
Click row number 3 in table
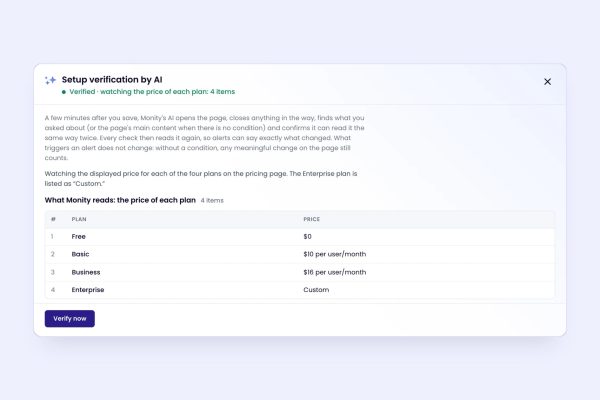click(52, 272)
